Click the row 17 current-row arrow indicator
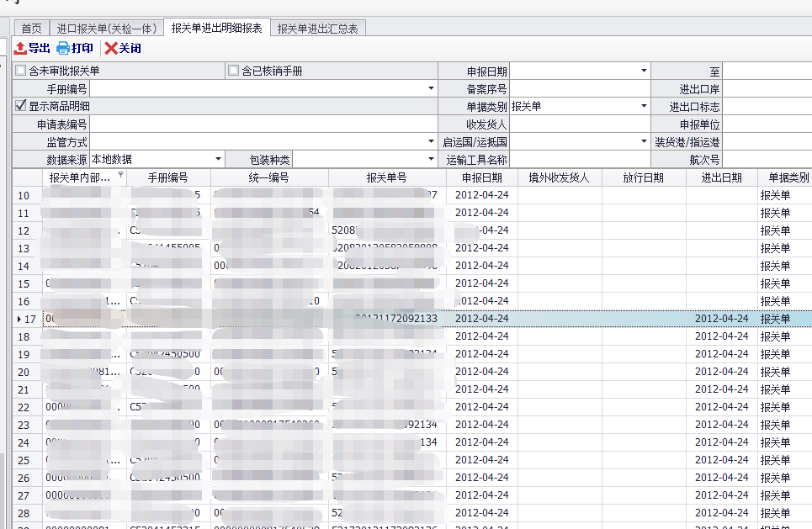812x529 pixels. click(x=20, y=319)
